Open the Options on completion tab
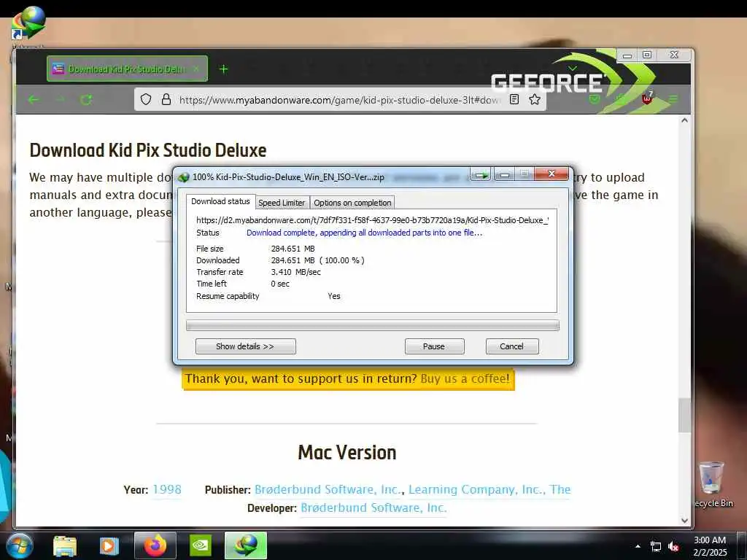 pos(352,203)
